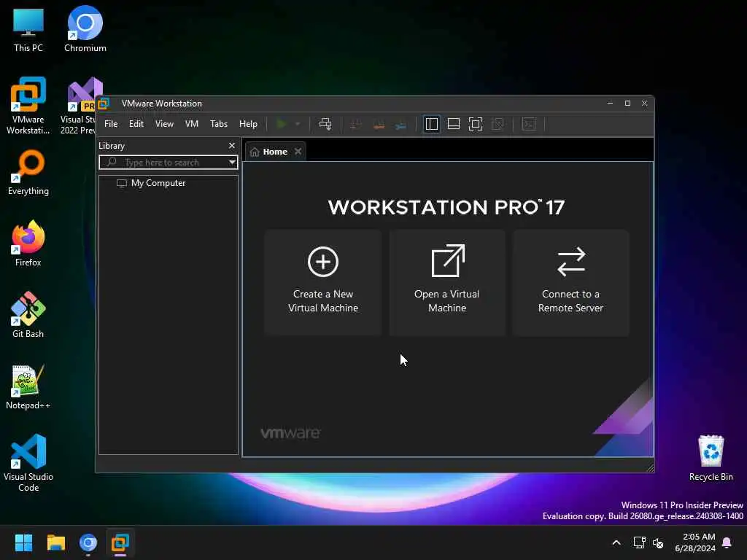747x560 pixels.
Task: Click the network status tray icon
Action: (639, 542)
